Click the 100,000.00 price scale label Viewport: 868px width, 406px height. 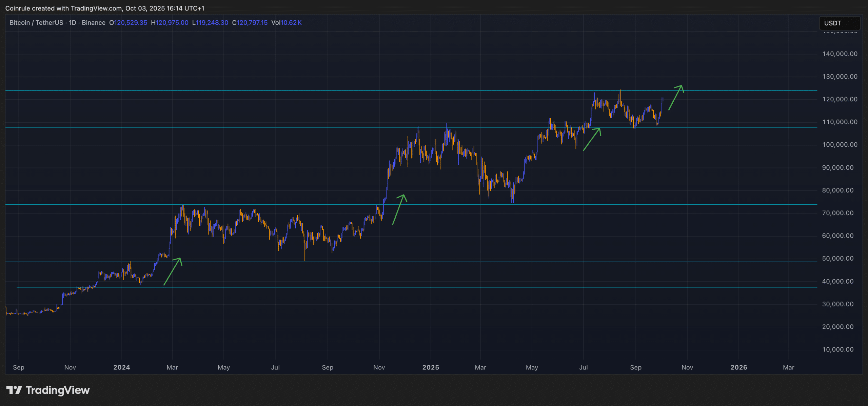click(840, 145)
